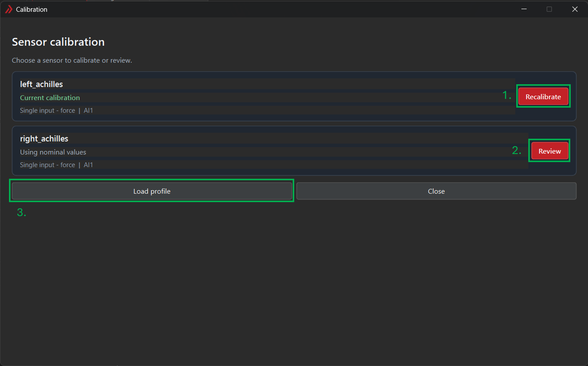This screenshot has height=366, width=588.
Task: Click the 'Calibration' window title
Action: pos(32,9)
